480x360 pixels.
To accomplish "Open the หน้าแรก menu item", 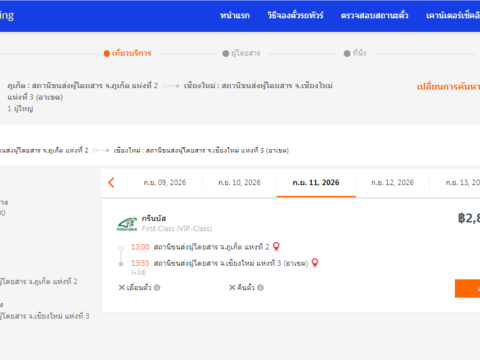I will point(235,15).
